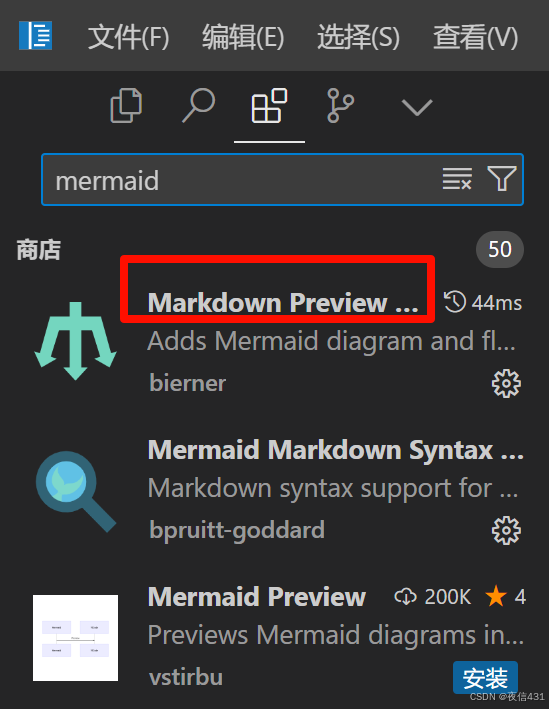Open the Search magnifier view
The height and width of the screenshot is (709, 549).
[198, 106]
